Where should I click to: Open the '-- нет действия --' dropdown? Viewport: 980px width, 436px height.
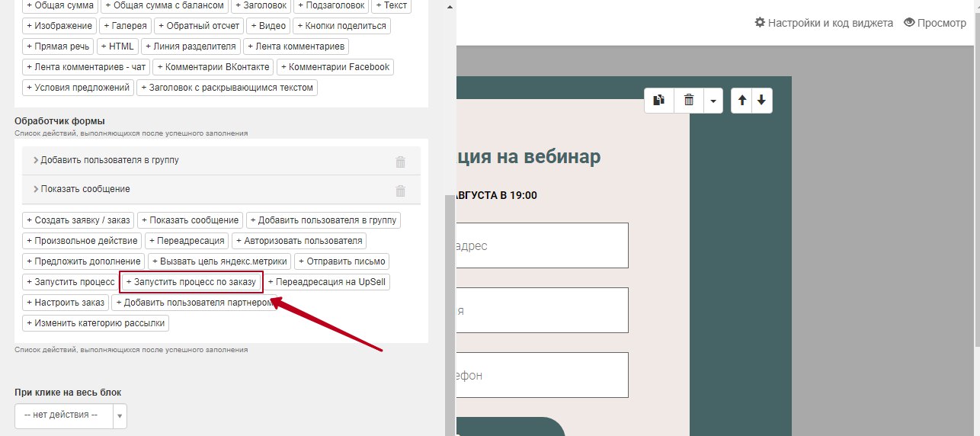[70, 415]
